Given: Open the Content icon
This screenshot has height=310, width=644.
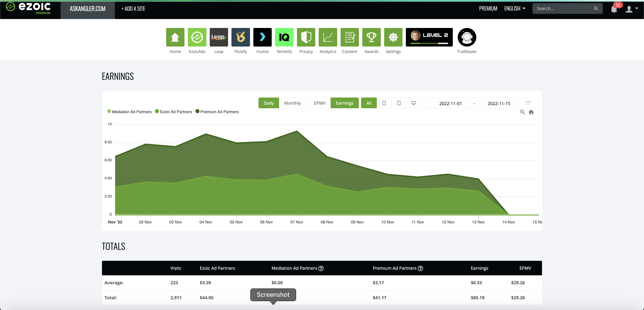Looking at the screenshot, I should tap(350, 37).
